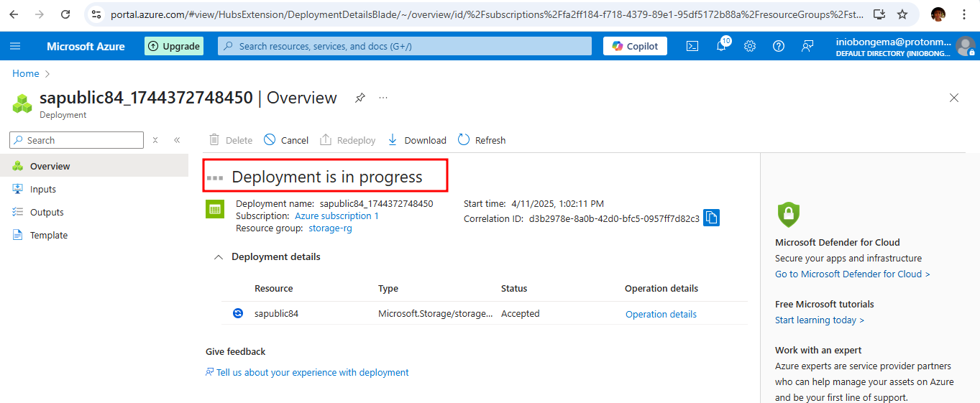980x403 pixels.
Task: Open Copilot from the top bar
Action: pyautogui.click(x=635, y=46)
